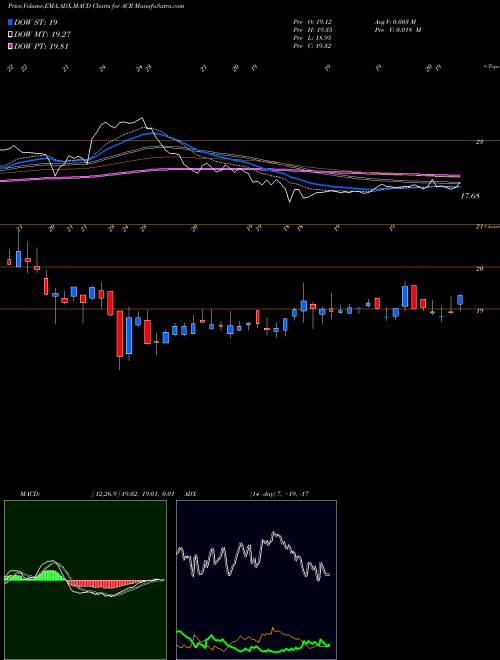
Task: Click the MACD (12,26,9) values text
Action: (x=133, y=494)
